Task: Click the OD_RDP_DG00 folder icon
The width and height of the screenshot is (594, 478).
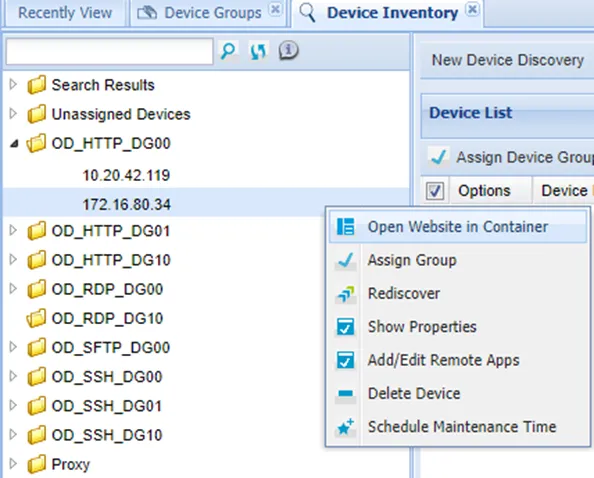Action: point(37,289)
